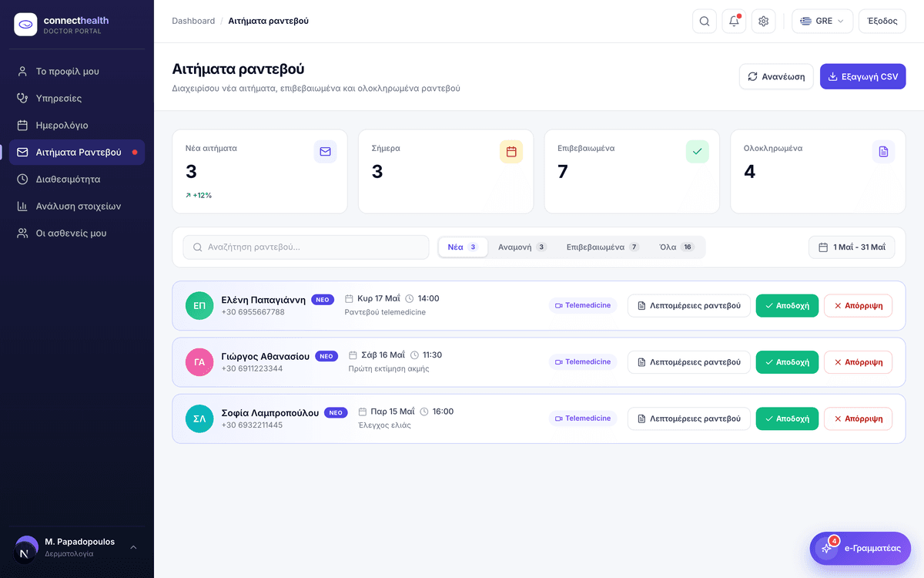Viewport: 924px width, 578px height.
Task: Open Διαθεσιμότητα in sidebar
Action: tap(77, 179)
